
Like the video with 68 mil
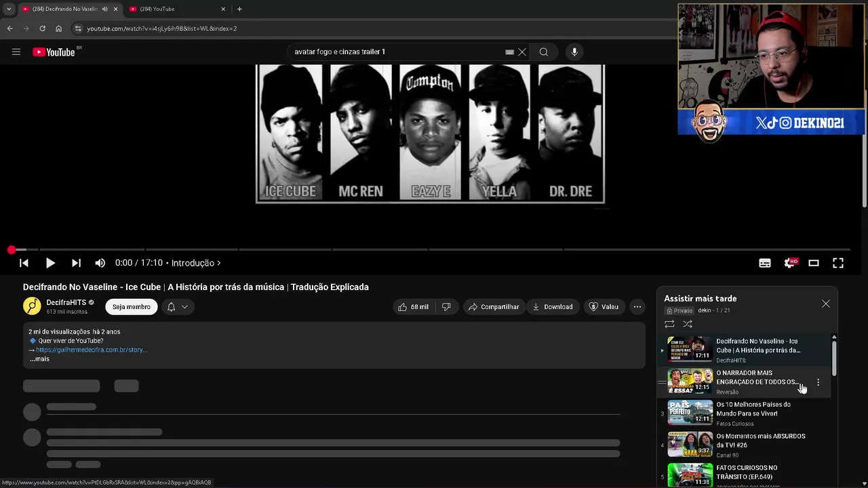(x=413, y=307)
